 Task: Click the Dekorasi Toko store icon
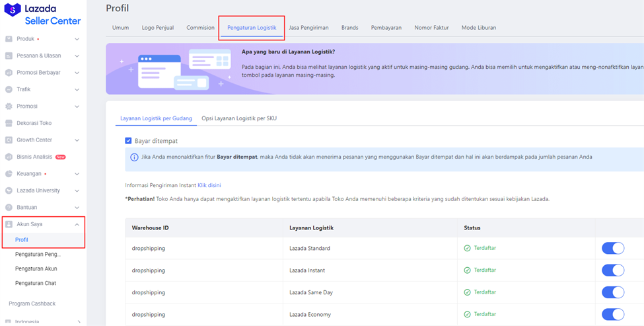(x=9, y=124)
